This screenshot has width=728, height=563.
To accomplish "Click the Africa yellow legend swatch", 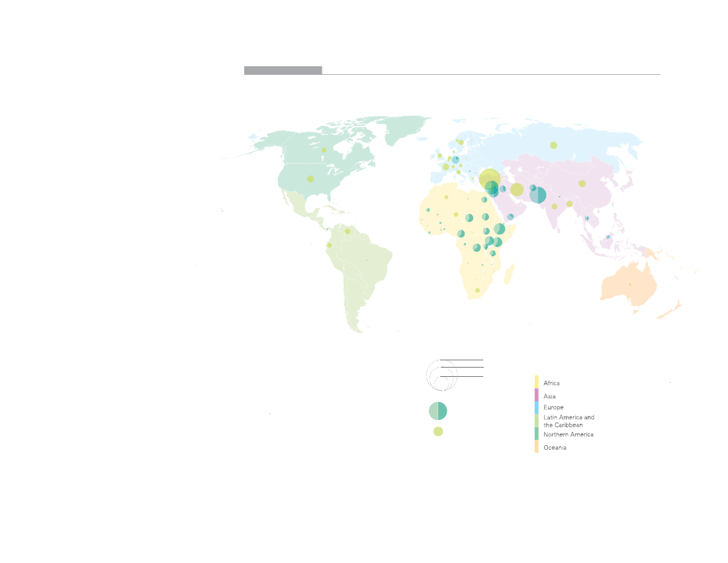I will (x=536, y=382).
